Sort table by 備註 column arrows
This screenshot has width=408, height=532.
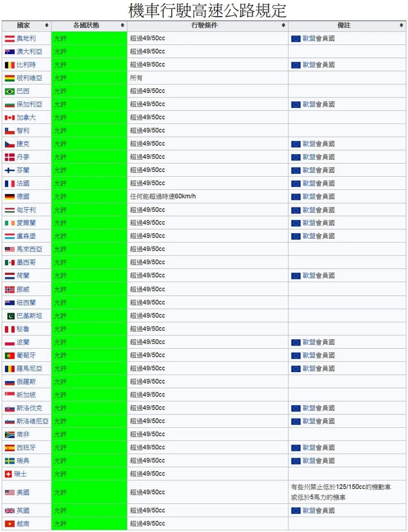point(401,25)
